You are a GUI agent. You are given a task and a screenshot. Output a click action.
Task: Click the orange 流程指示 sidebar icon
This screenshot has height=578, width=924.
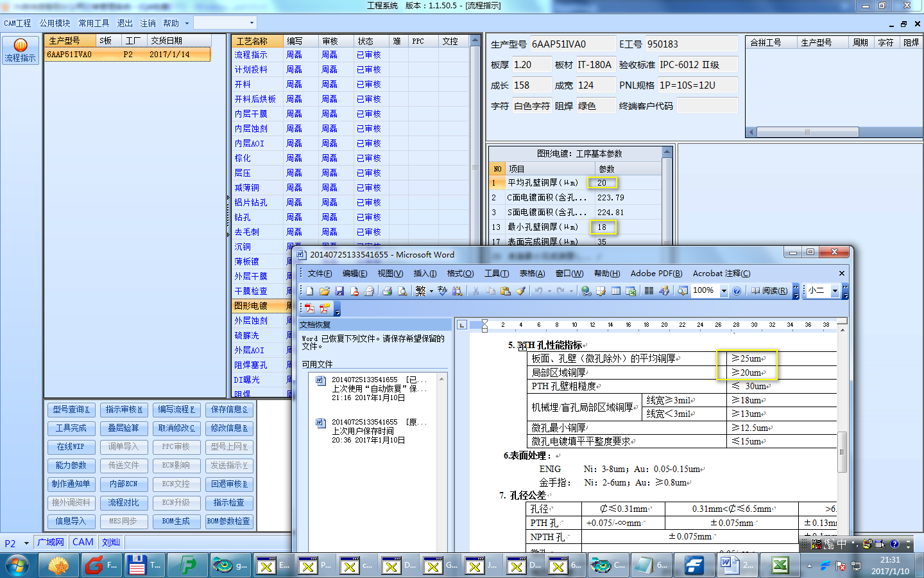[21, 50]
